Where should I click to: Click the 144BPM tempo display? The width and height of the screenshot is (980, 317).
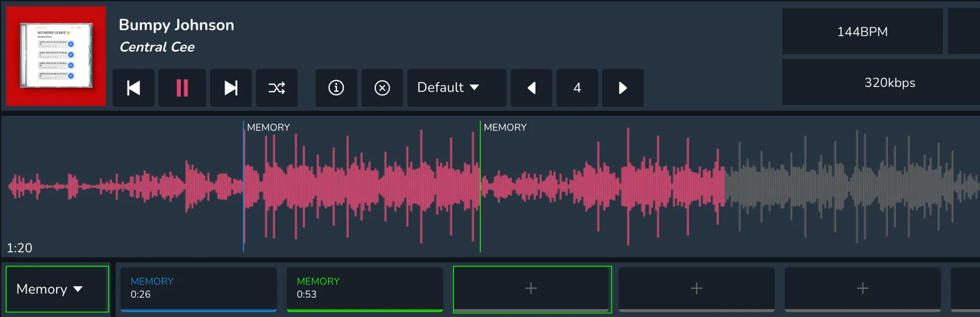[862, 32]
